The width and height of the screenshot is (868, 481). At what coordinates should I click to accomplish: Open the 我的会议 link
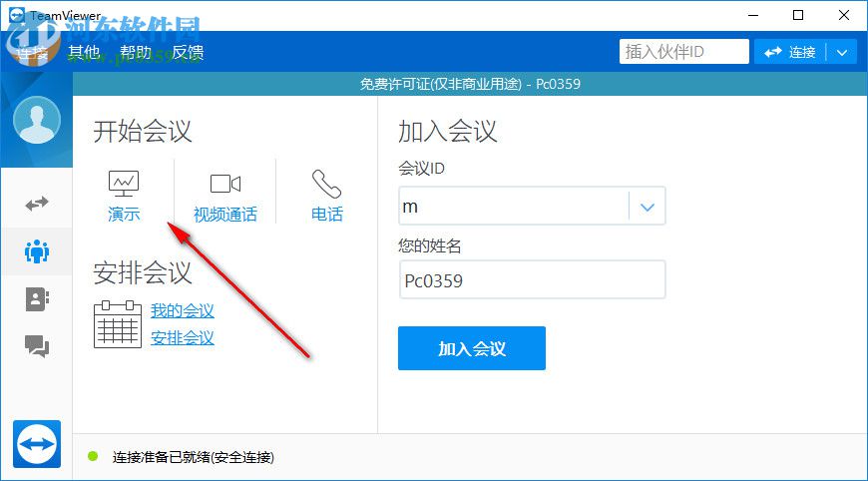pyautogui.click(x=183, y=310)
